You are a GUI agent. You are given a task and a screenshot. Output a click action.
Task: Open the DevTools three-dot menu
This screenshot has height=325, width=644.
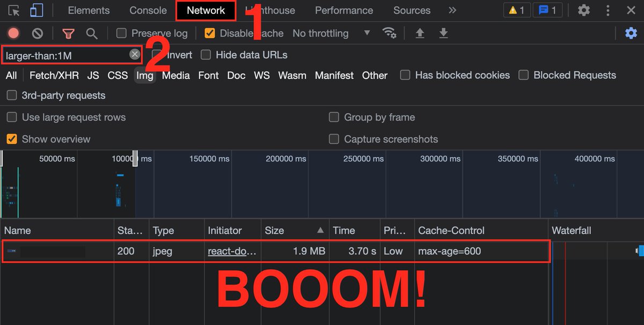pos(609,10)
